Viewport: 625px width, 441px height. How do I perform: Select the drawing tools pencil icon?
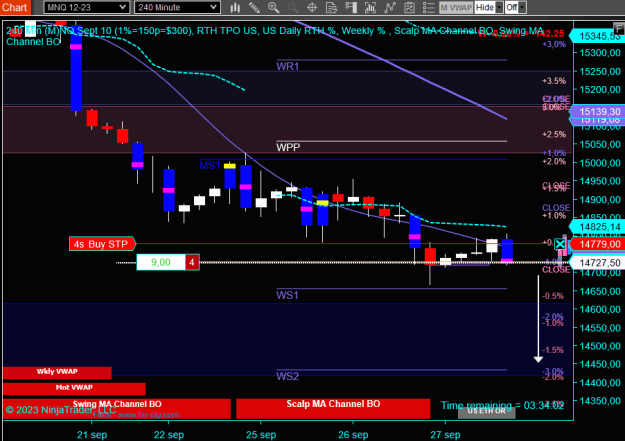click(x=254, y=8)
